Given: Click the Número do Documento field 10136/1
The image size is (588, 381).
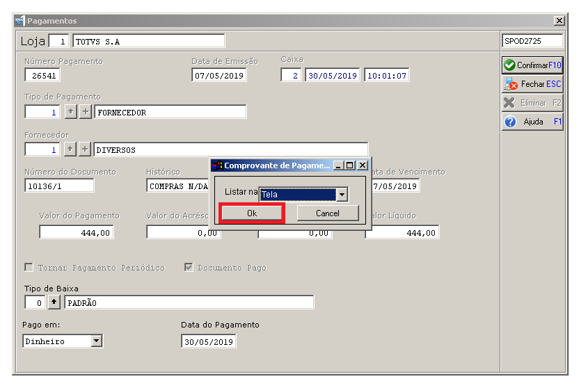Looking at the screenshot, I should coord(59,186).
